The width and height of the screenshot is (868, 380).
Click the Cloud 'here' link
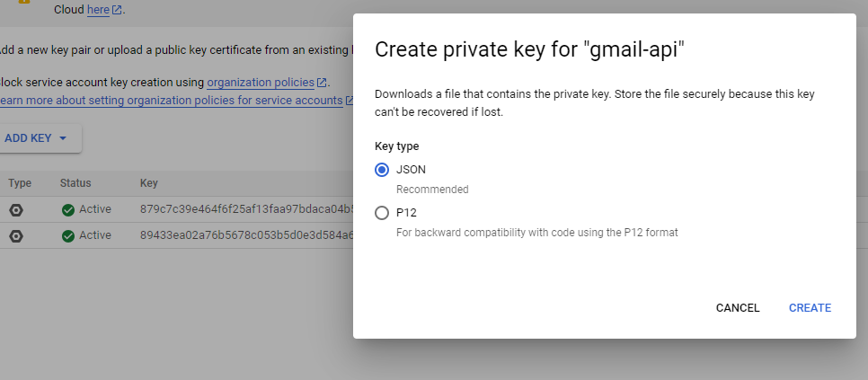click(98, 10)
